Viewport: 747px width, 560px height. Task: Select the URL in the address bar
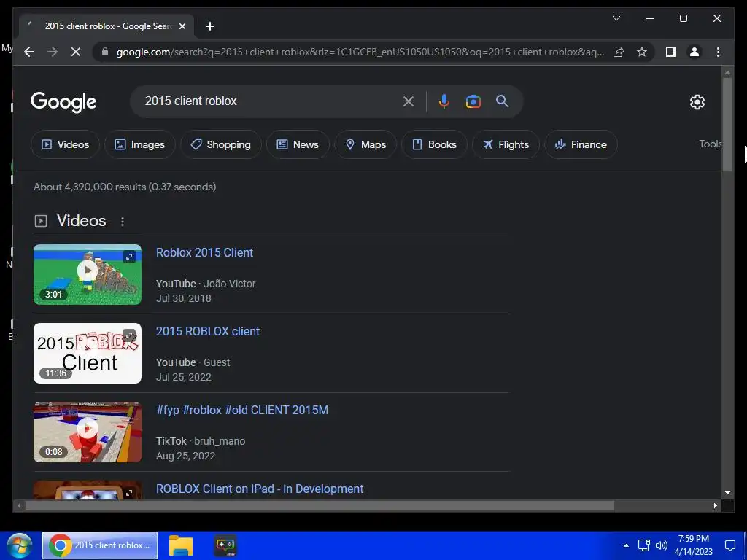(360, 52)
